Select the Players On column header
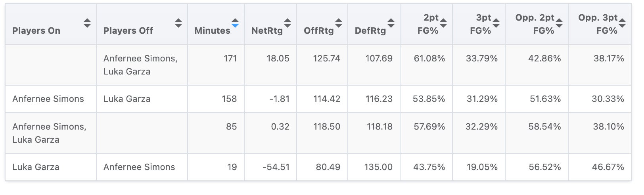The width and height of the screenshot is (644, 195). [36, 31]
